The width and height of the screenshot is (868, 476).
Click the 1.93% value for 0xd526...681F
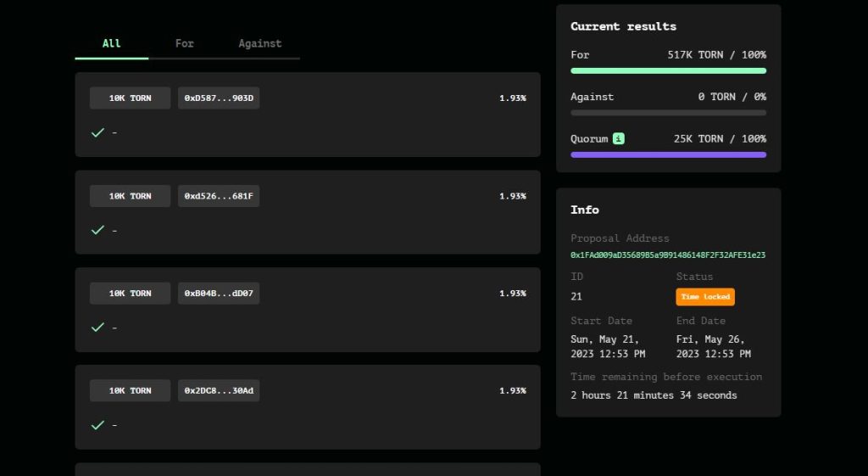coord(512,196)
